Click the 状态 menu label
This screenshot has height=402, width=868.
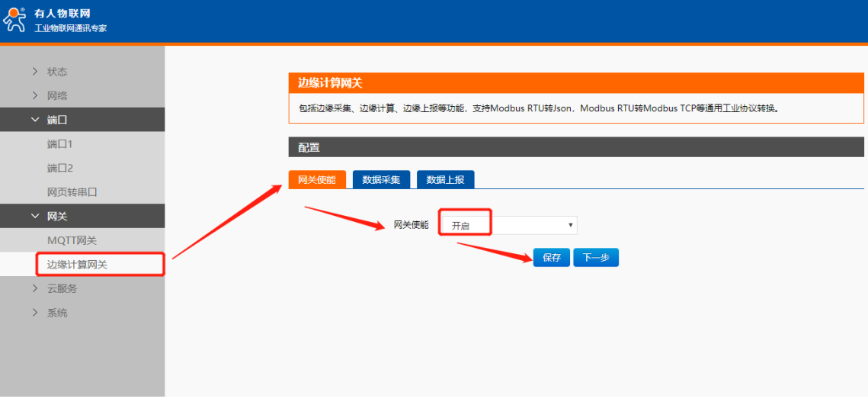(x=57, y=72)
